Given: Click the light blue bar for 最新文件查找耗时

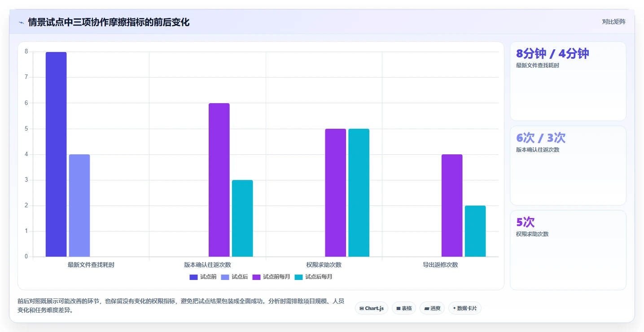Looking at the screenshot, I should pos(79,205).
